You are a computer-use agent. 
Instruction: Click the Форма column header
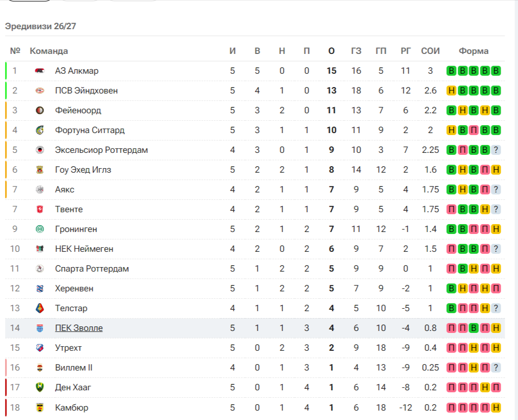[473, 51]
